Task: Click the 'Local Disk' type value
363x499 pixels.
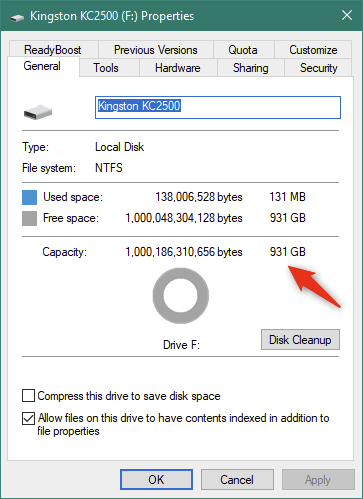Action: 119,147
